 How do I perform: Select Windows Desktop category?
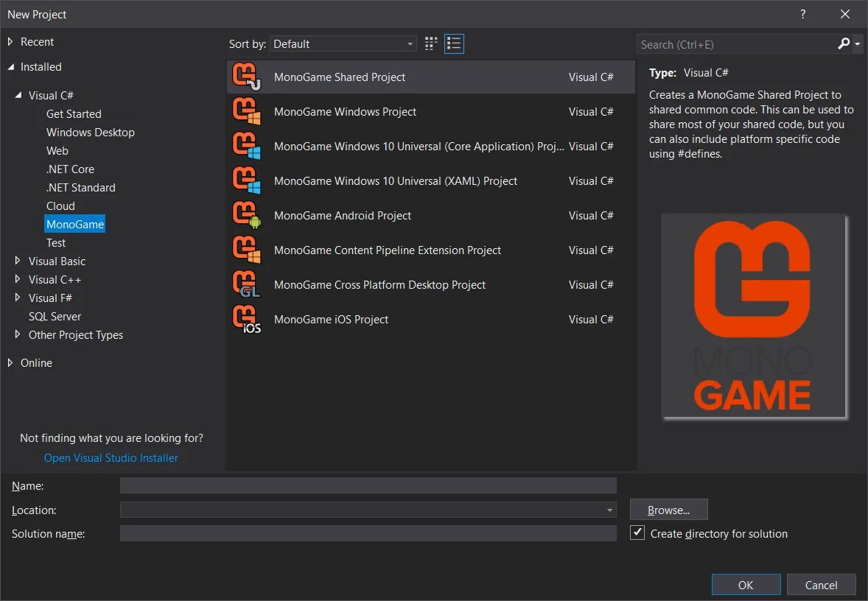(90, 133)
